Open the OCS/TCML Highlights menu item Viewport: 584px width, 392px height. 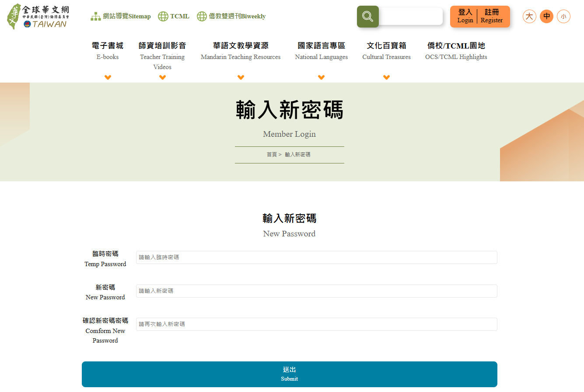click(456, 51)
